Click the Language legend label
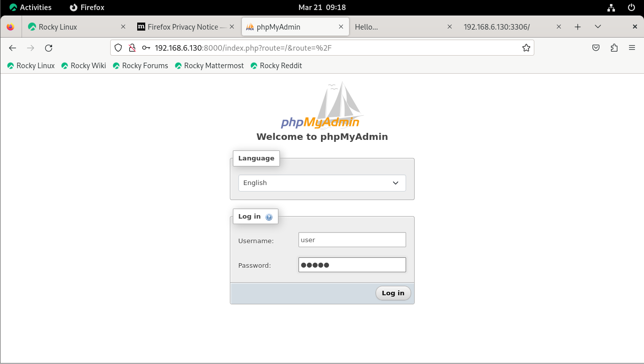The image size is (644, 364). (256, 158)
